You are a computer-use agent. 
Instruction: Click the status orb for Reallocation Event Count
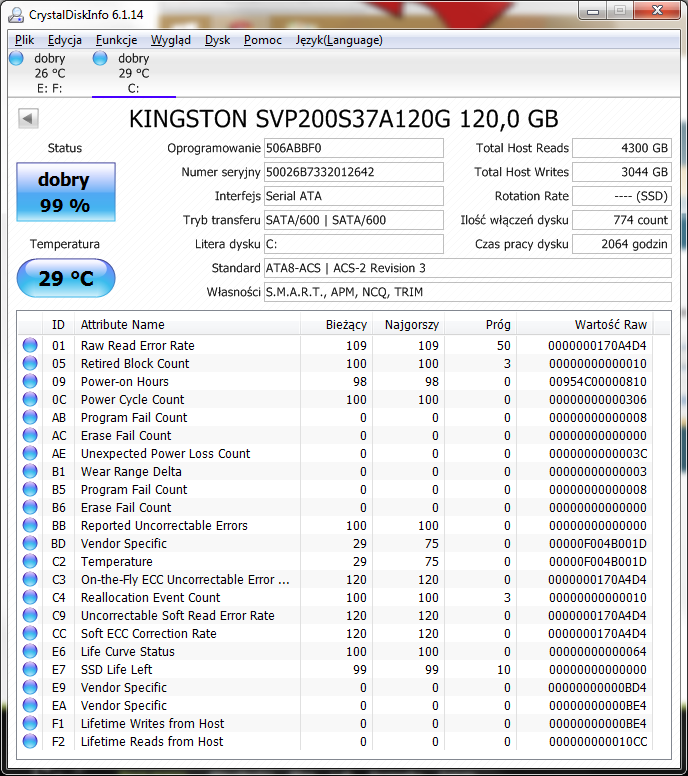[30, 597]
